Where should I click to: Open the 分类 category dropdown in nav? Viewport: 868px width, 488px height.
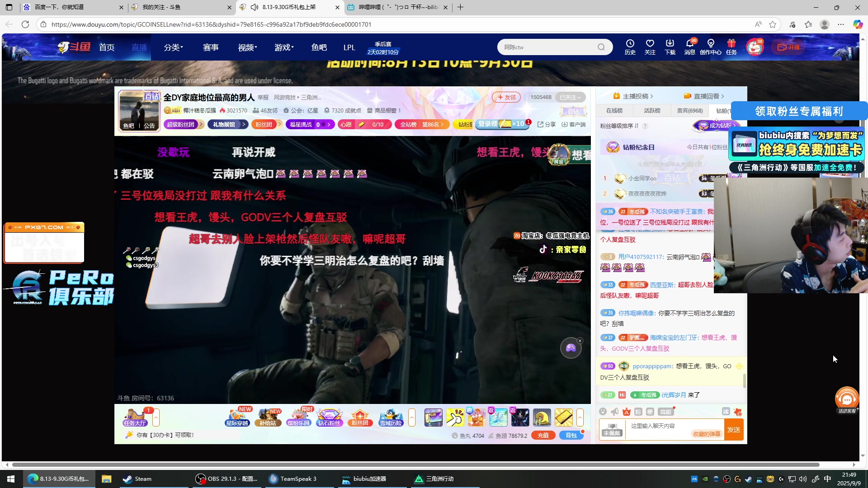[173, 47]
